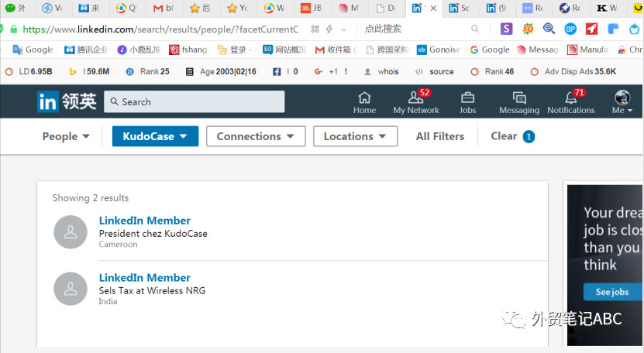
Task: Open fshang bookmark
Action: pos(189,50)
